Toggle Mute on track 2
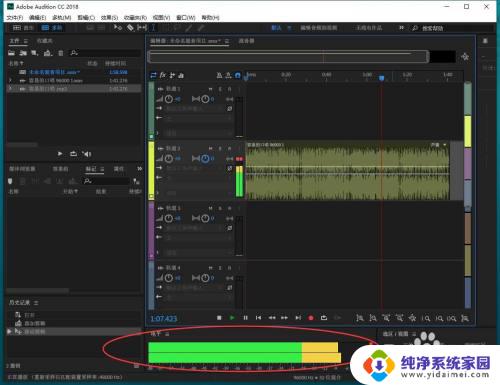Image resolution: width=500 pixels, height=385 pixels. [x=210, y=148]
